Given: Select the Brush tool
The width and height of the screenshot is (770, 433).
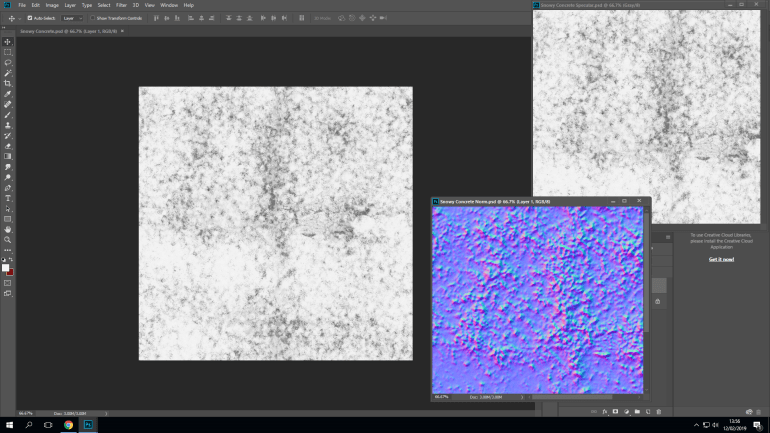Looking at the screenshot, I should [x=7, y=115].
